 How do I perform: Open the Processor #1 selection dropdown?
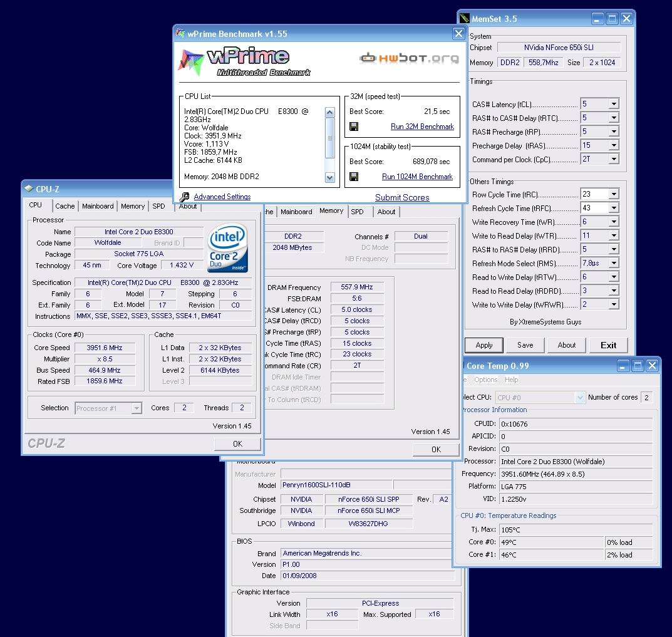click(137, 408)
